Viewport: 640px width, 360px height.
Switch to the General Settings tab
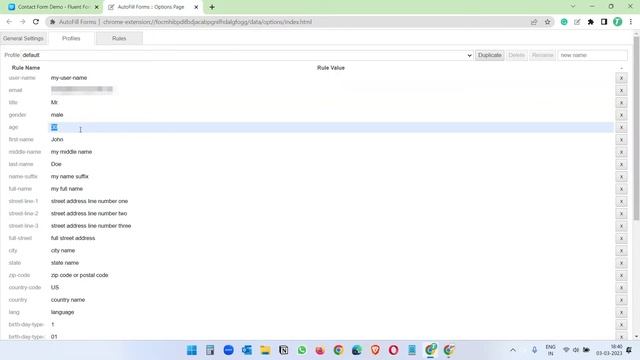coord(23,38)
